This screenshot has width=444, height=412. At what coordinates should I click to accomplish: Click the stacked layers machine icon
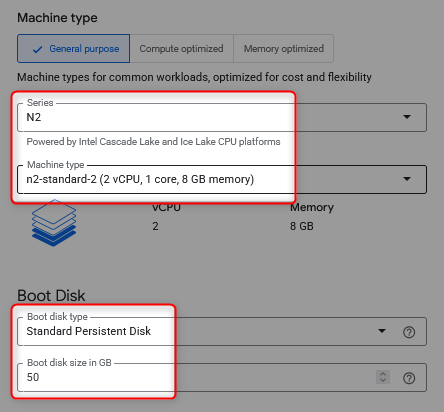(x=54, y=223)
